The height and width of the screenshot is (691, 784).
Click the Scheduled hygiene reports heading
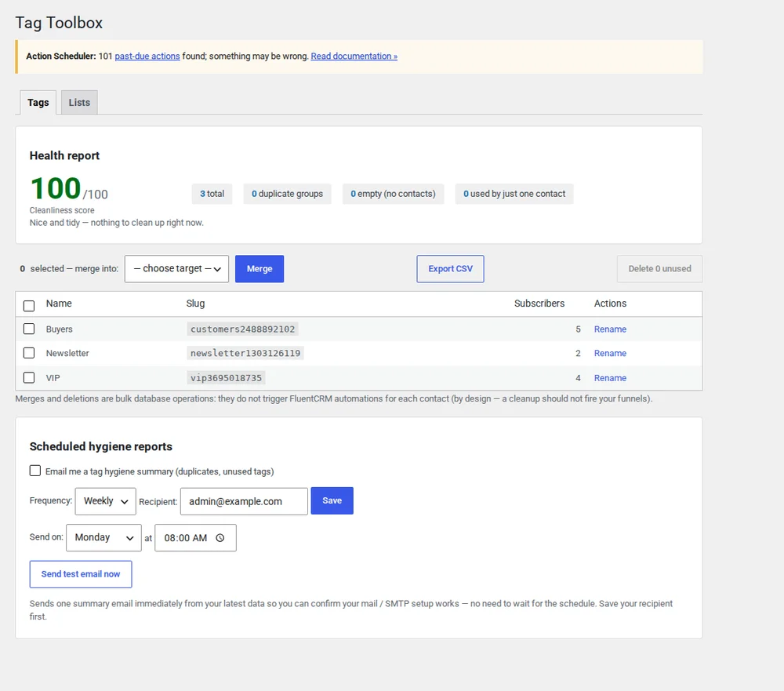tap(101, 446)
